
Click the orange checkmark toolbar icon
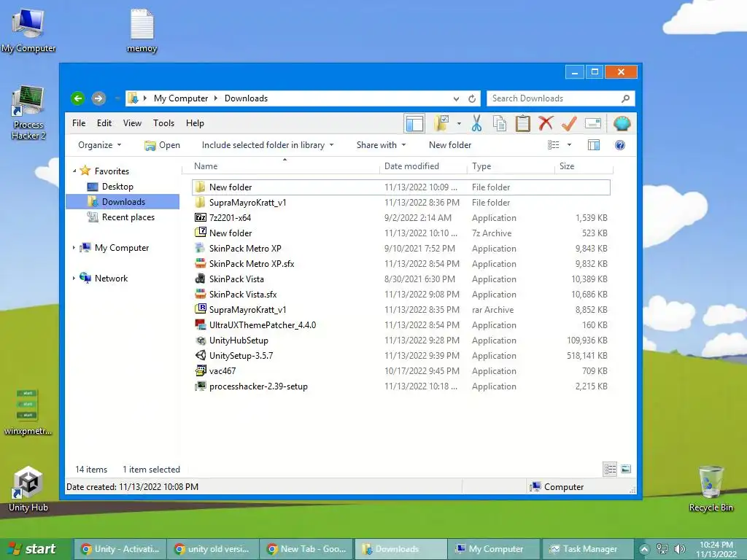569,123
